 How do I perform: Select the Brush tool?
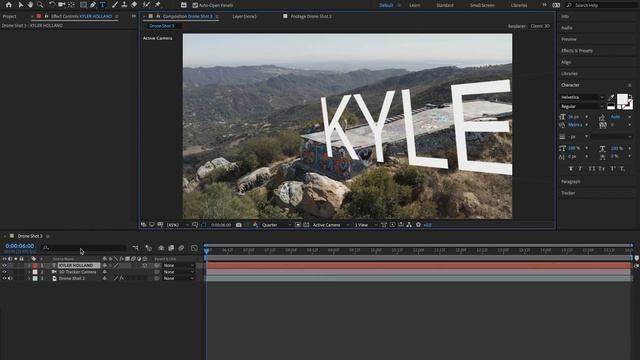115,5
